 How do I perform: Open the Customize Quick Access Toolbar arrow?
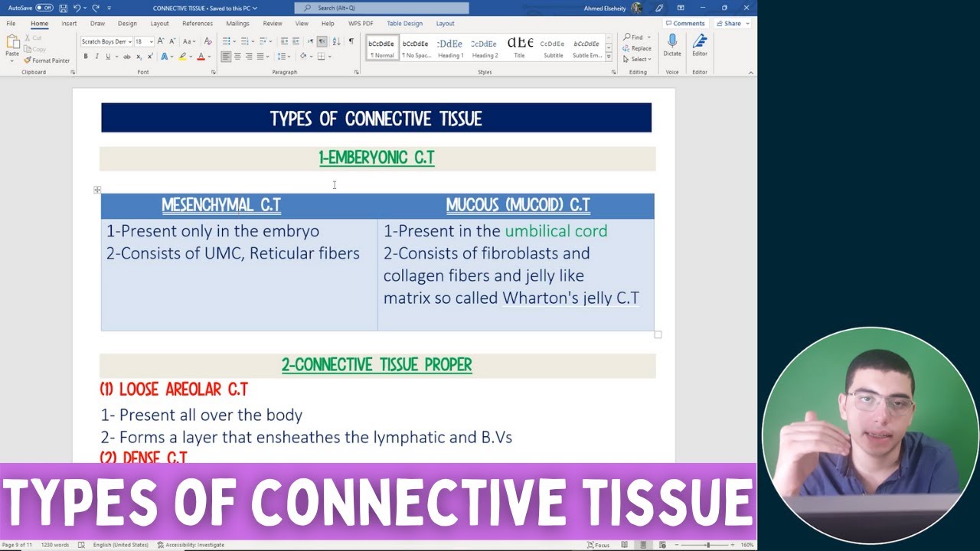(x=109, y=8)
